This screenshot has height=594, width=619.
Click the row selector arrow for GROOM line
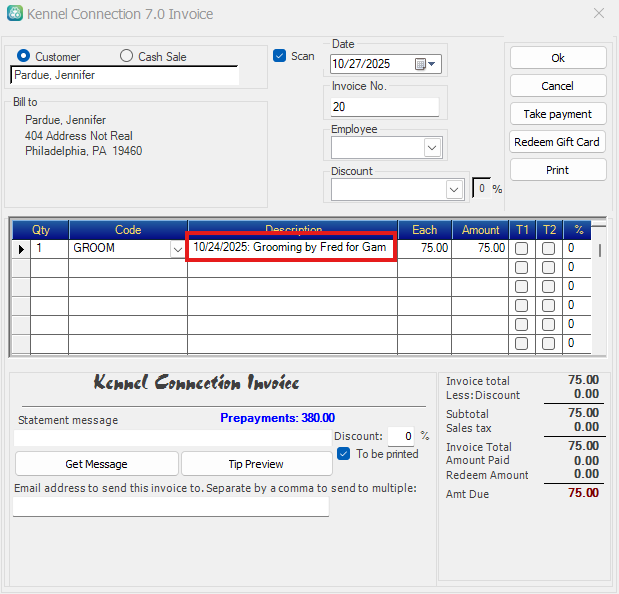click(x=21, y=249)
